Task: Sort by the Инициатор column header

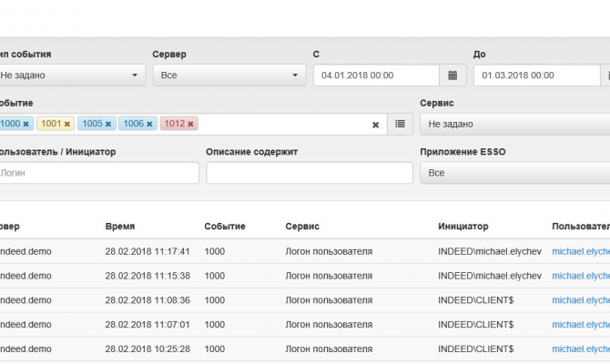Action: point(463,226)
